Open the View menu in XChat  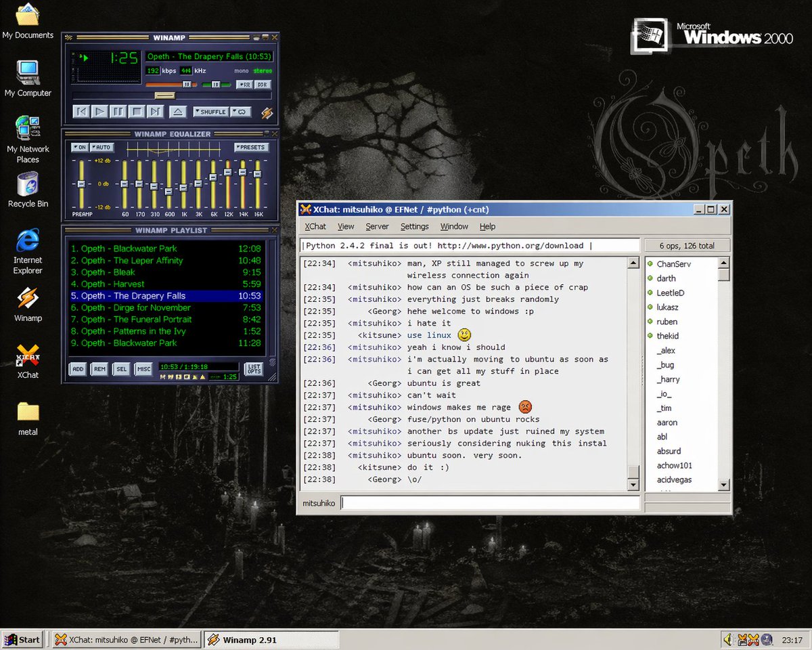click(346, 227)
